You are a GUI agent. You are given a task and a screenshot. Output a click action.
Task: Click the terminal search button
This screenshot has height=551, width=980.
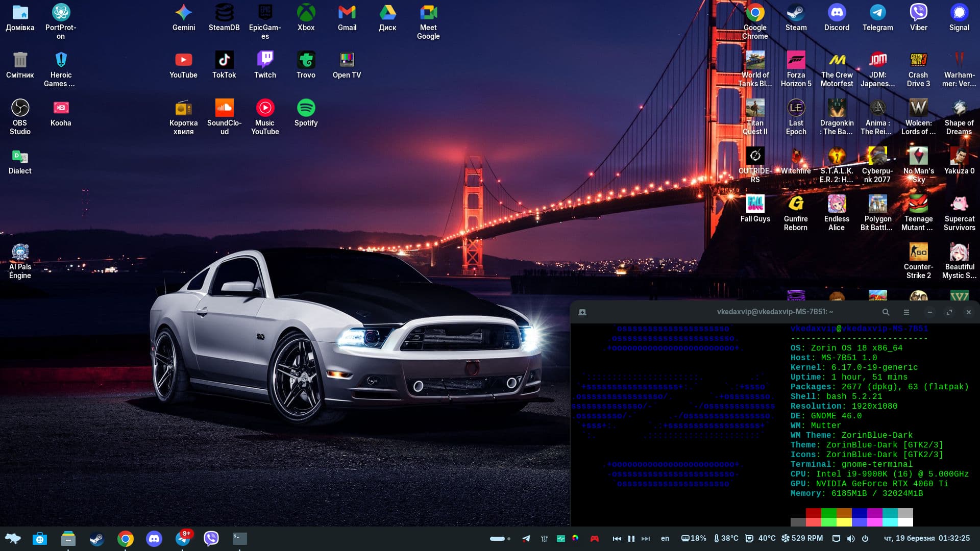pyautogui.click(x=886, y=312)
